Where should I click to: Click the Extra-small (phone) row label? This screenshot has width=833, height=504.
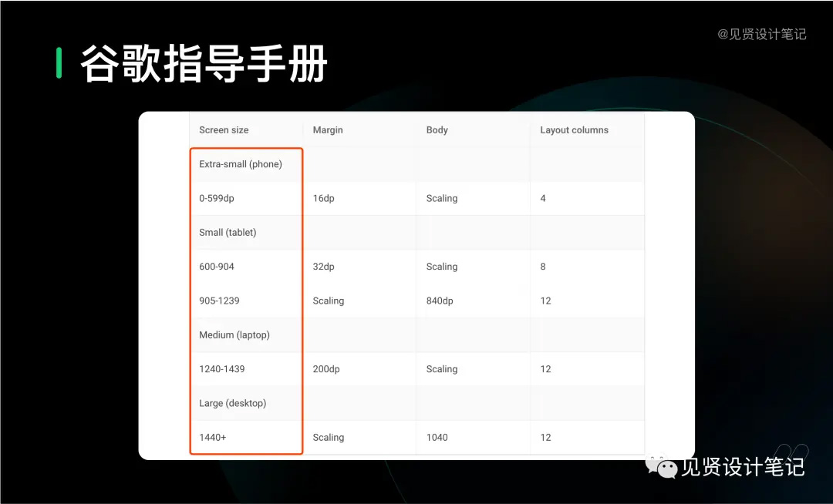(241, 164)
